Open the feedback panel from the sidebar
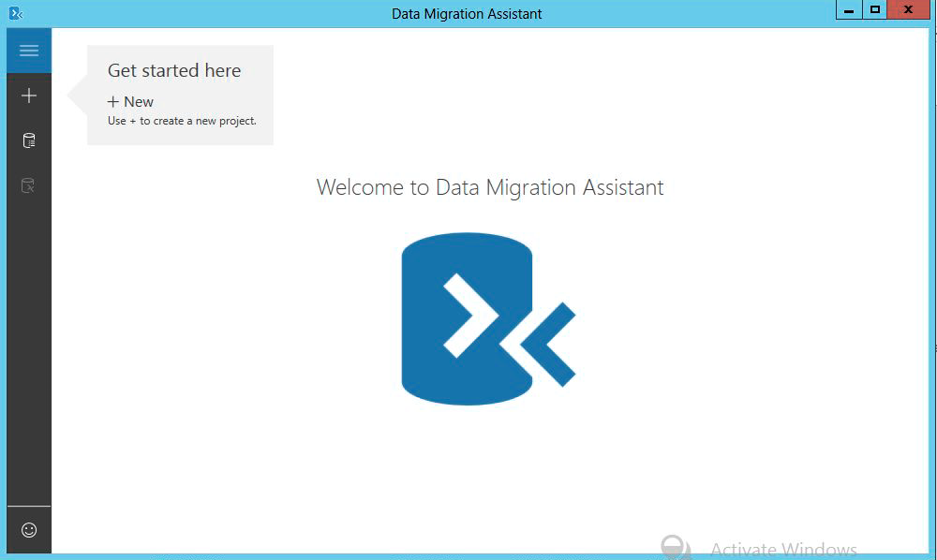 28,530
